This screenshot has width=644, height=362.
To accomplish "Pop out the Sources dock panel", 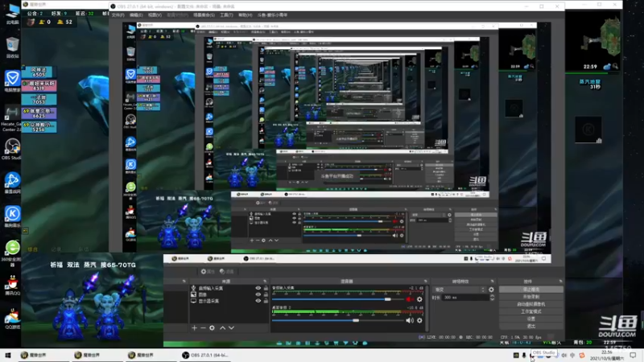I will tap(265, 281).
